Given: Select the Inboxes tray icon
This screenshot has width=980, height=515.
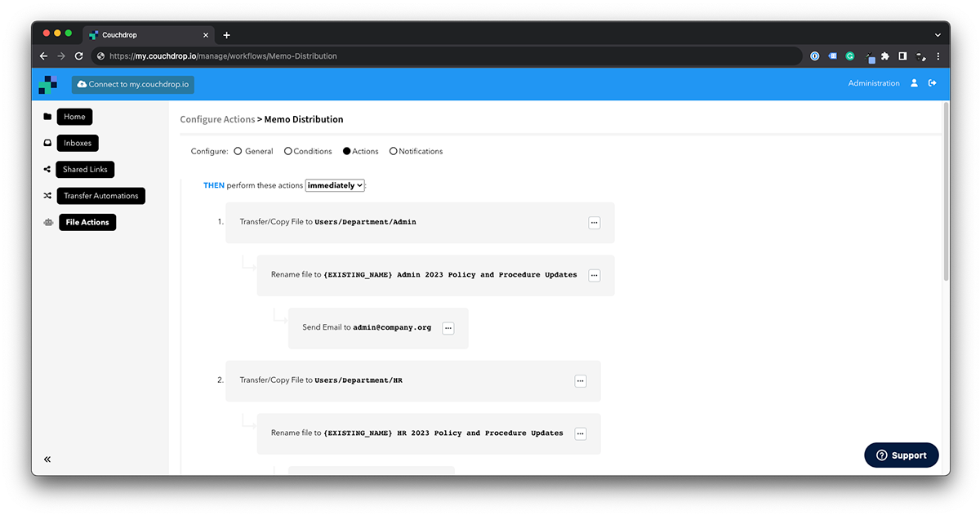Looking at the screenshot, I should (48, 143).
